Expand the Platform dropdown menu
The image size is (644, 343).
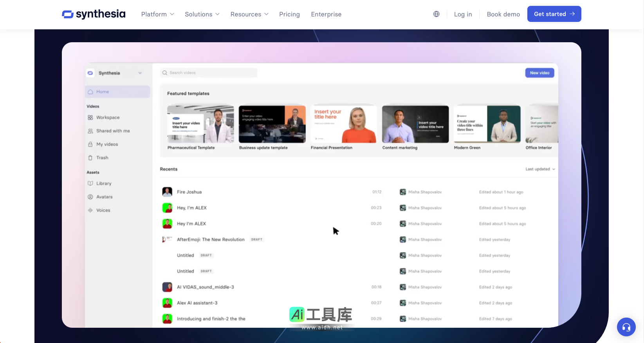click(157, 14)
